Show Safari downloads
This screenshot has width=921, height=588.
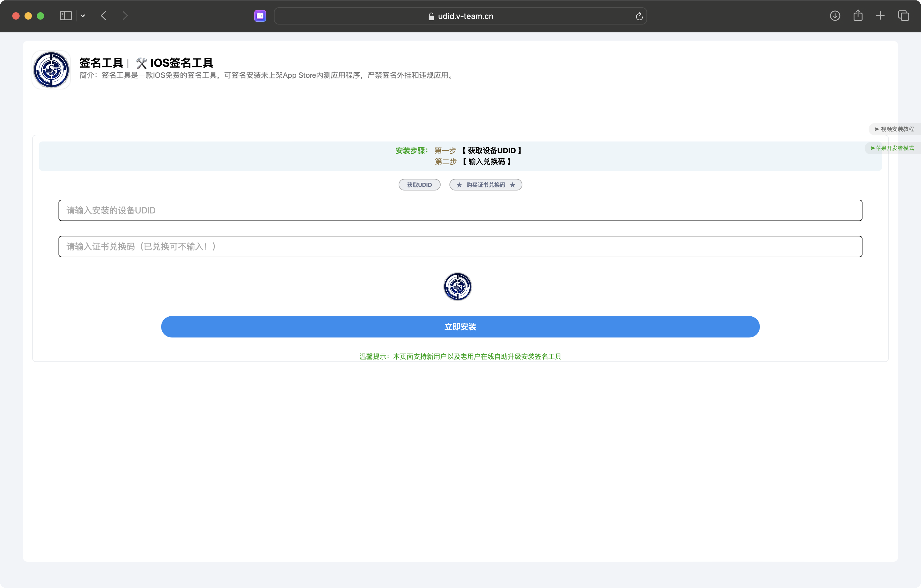pos(835,16)
